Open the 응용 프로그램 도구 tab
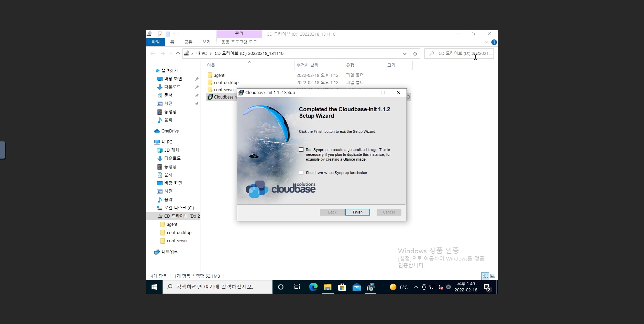644x324 pixels. point(239,42)
